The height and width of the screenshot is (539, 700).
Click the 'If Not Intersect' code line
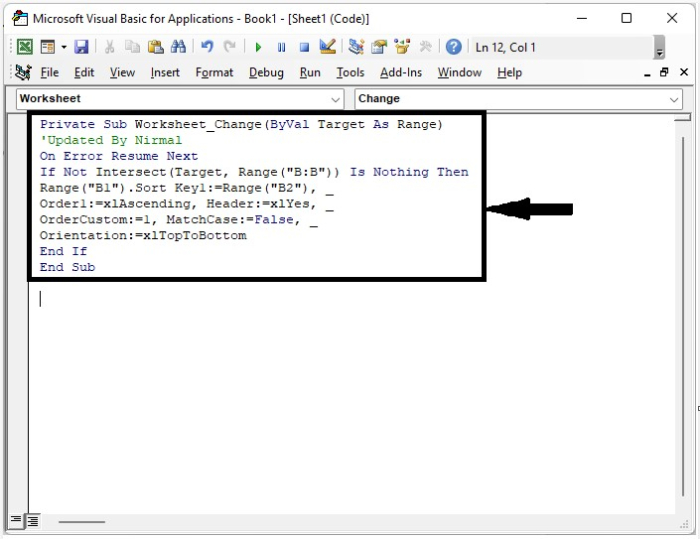pyautogui.click(x=254, y=172)
